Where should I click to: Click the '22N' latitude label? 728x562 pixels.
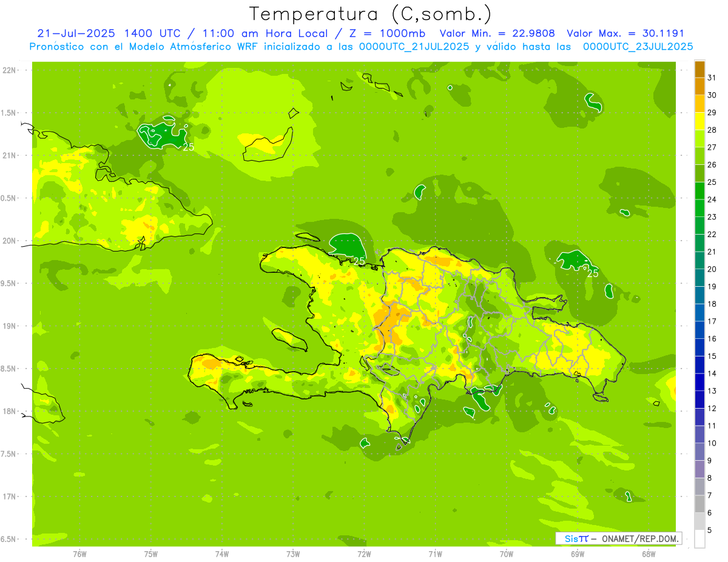(x=10, y=70)
